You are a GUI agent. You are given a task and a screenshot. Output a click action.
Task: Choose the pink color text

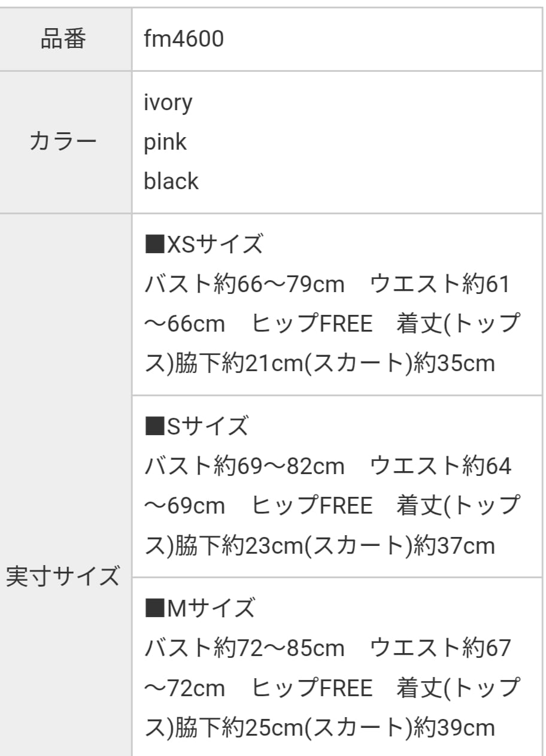point(165,142)
